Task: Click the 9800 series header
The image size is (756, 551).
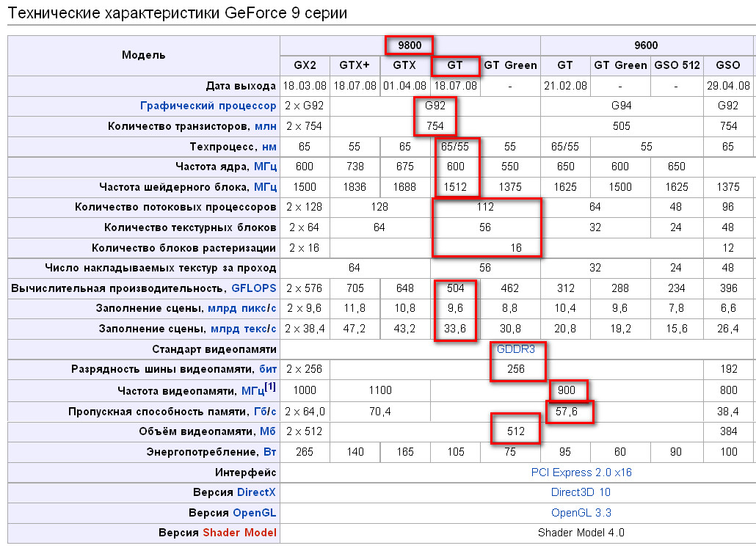Action: click(410, 45)
